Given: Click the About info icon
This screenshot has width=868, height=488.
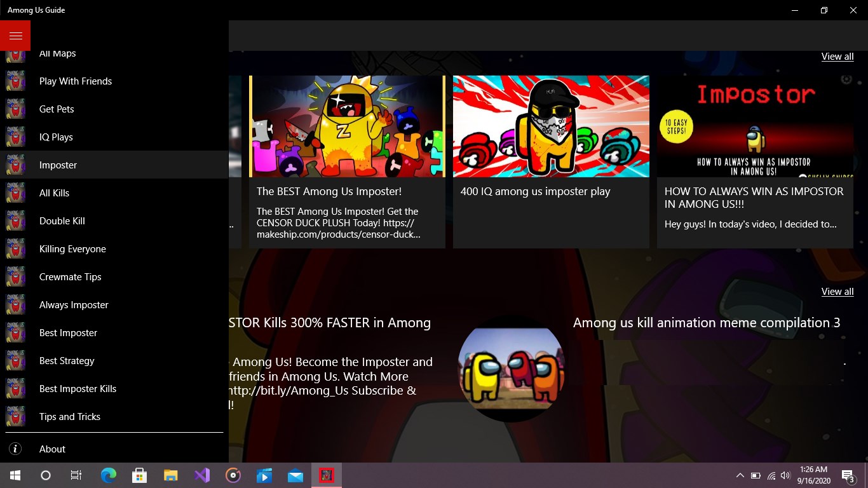Looking at the screenshot, I should (x=15, y=449).
